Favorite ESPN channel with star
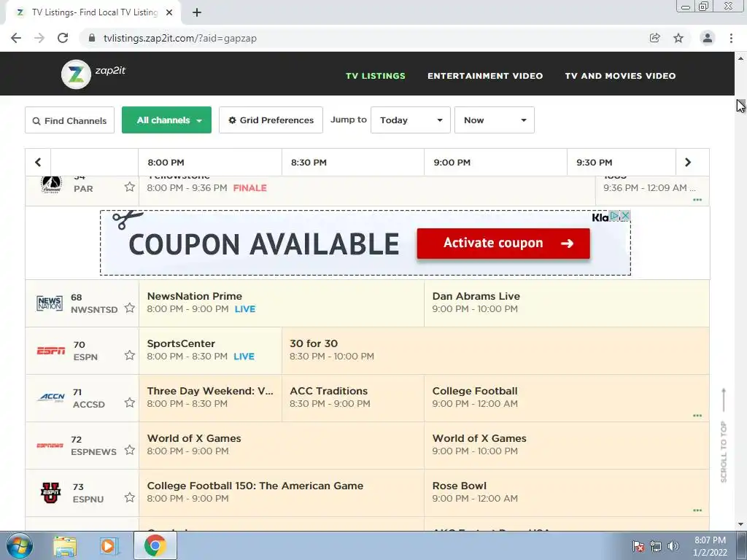Image resolution: width=747 pixels, height=560 pixels. coord(130,355)
